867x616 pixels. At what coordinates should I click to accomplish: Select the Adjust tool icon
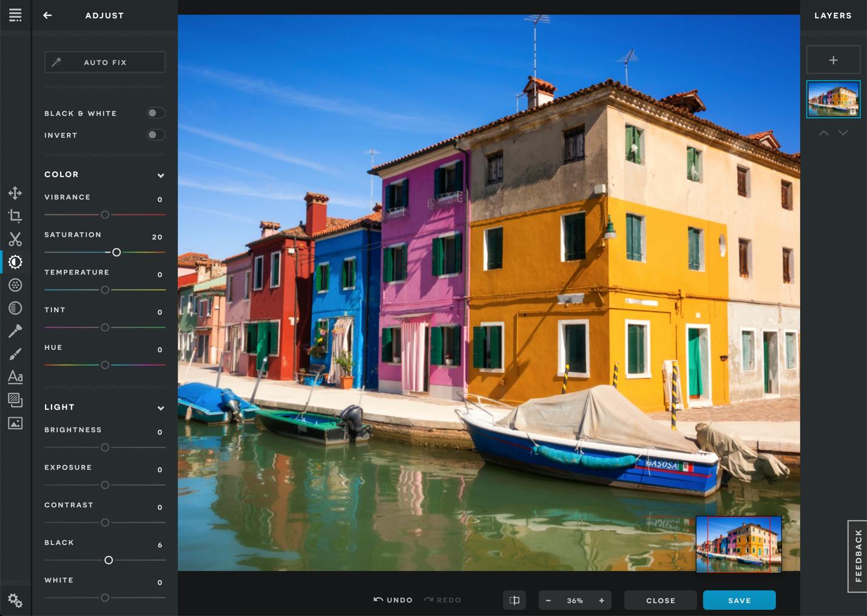[x=15, y=262]
